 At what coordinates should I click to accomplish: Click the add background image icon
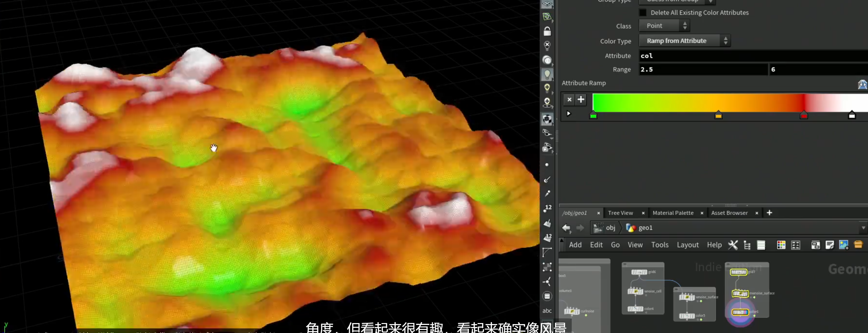[x=844, y=245]
